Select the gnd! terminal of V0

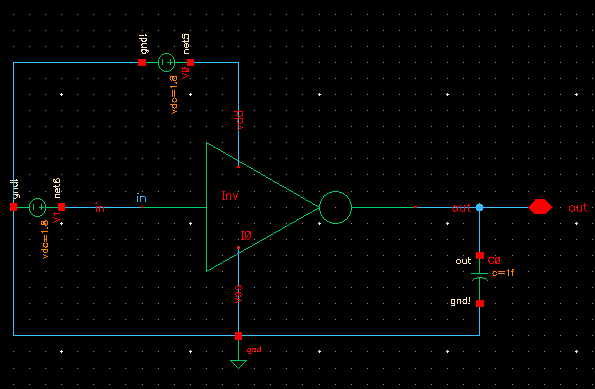tap(142, 63)
